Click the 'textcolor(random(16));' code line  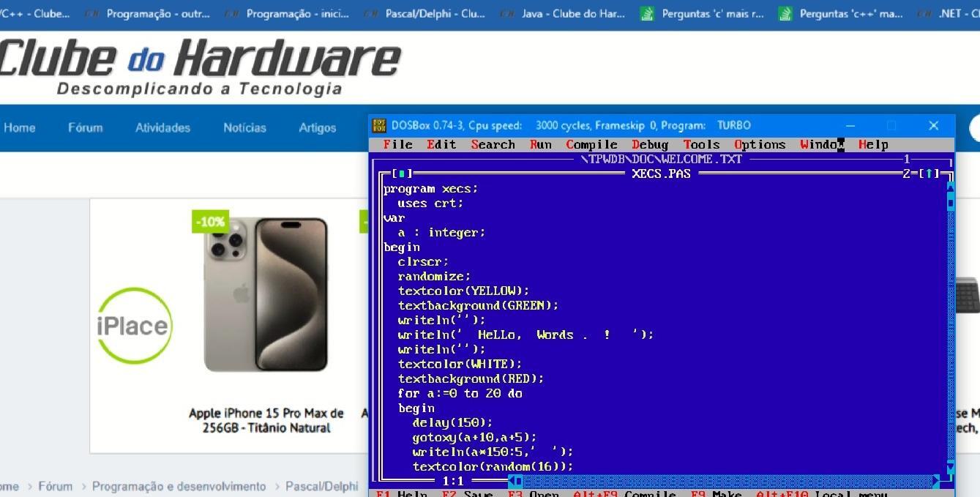(493, 466)
